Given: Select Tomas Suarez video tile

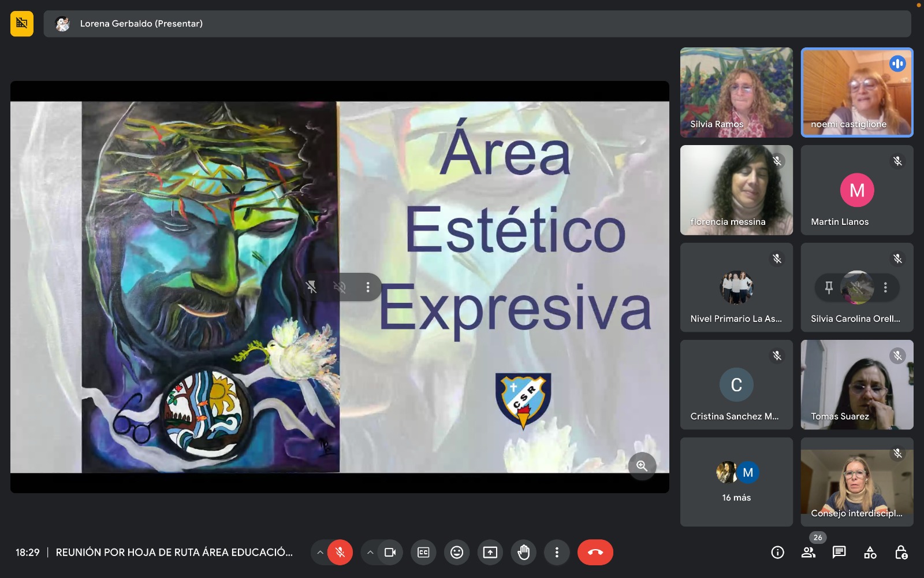Looking at the screenshot, I should click(857, 385).
